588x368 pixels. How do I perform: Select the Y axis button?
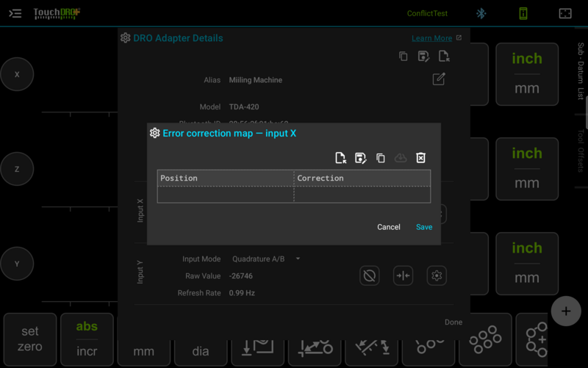coord(17,264)
